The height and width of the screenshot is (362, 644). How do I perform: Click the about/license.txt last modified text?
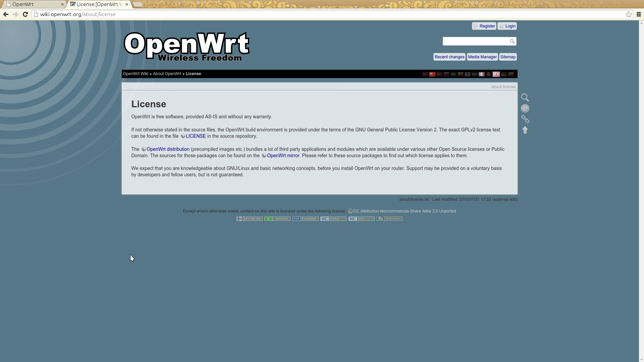click(x=458, y=199)
